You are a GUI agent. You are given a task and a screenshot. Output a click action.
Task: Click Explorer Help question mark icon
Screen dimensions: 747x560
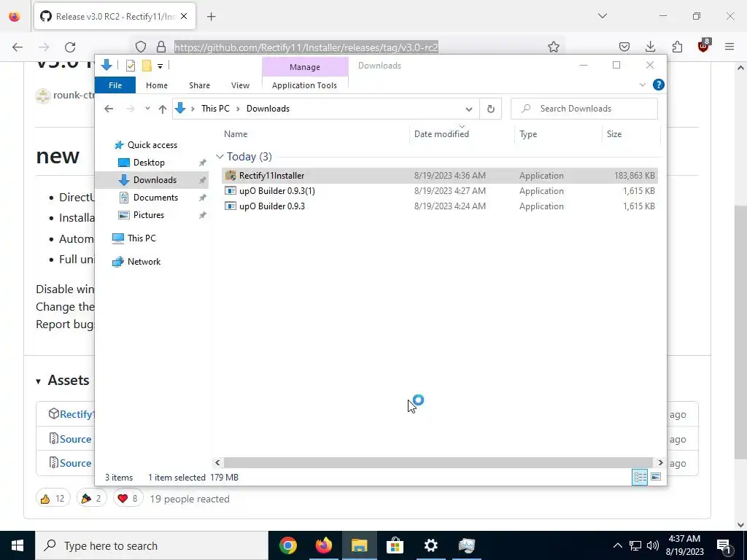tap(659, 85)
